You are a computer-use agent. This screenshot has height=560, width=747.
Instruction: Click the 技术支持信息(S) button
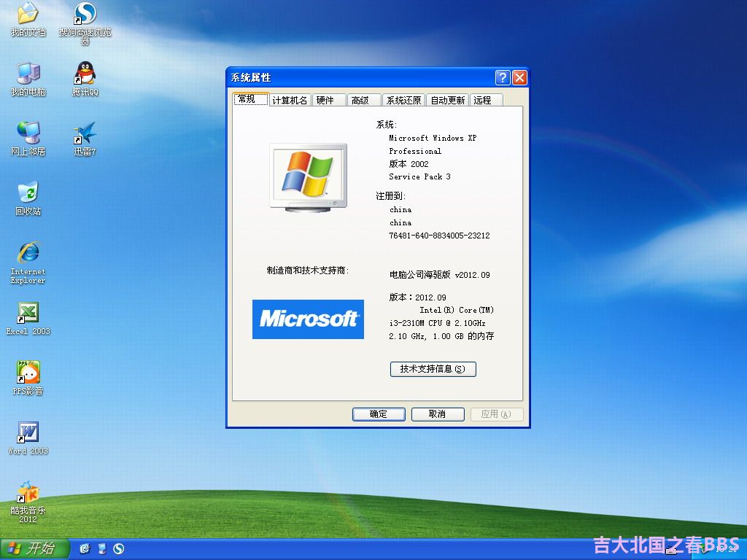click(x=433, y=369)
